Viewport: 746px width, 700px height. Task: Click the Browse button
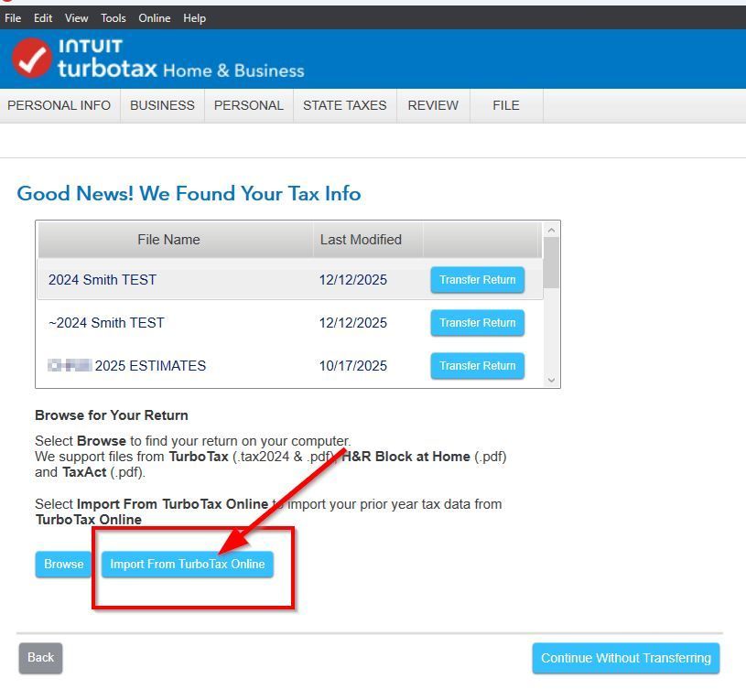point(63,564)
